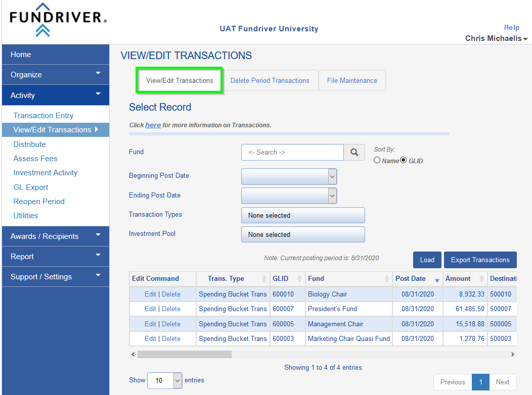Image resolution: width=532 pixels, height=395 pixels.
Task: Click 'here' transactions info link
Action: (x=153, y=125)
